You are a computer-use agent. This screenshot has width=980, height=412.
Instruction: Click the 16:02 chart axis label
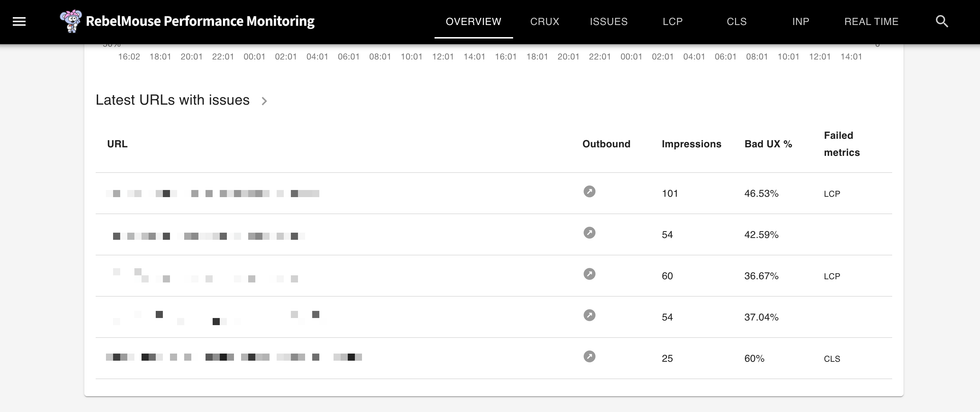coord(129,56)
